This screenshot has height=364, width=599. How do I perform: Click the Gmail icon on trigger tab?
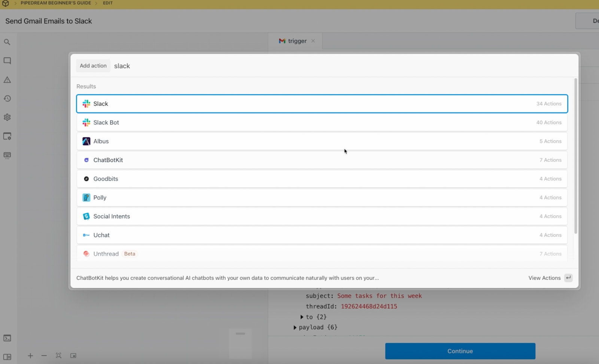pyautogui.click(x=282, y=41)
